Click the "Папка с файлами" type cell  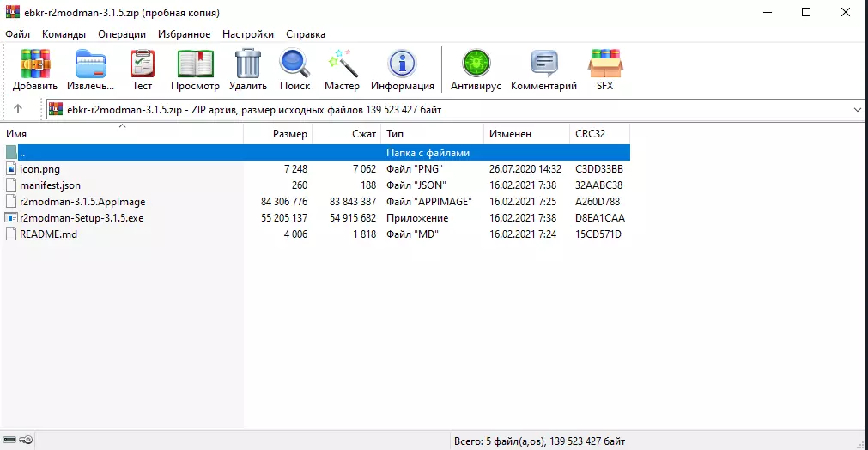point(428,153)
